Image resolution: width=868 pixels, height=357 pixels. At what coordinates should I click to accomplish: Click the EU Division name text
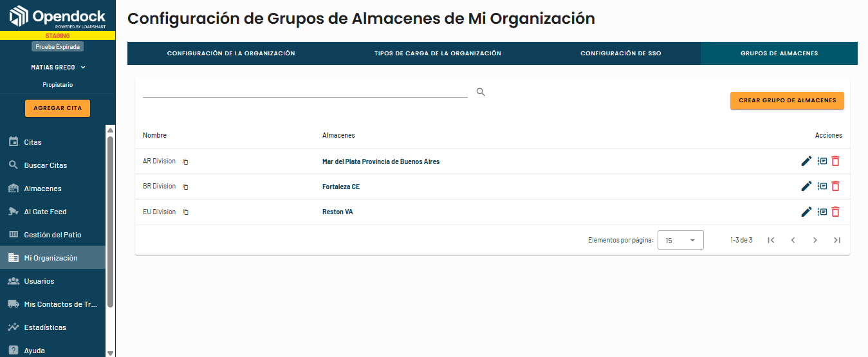(159, 212)
